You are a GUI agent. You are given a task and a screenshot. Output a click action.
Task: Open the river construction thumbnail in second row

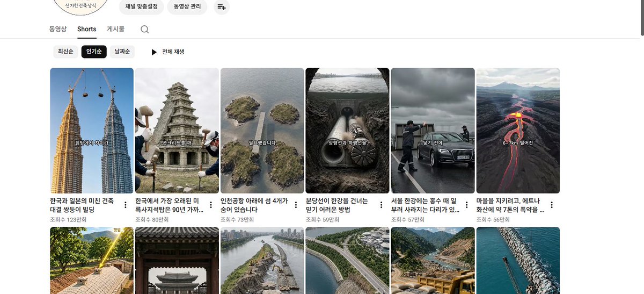pyautogui.click(x=262, y=261)
